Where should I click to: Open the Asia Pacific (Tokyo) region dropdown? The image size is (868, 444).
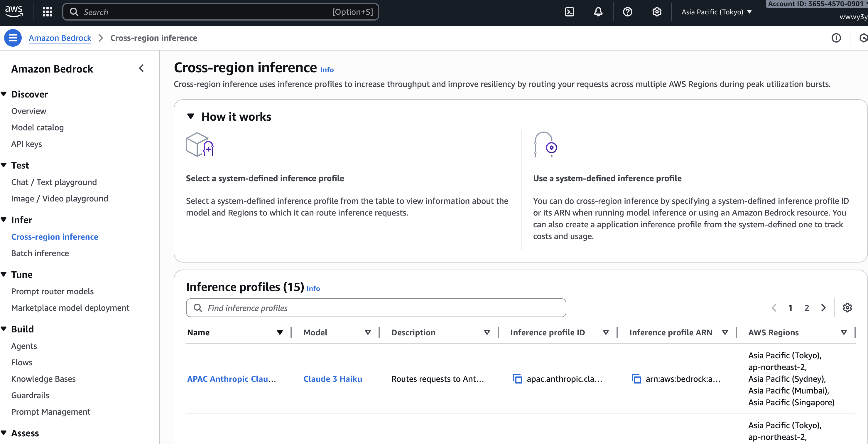716,11
